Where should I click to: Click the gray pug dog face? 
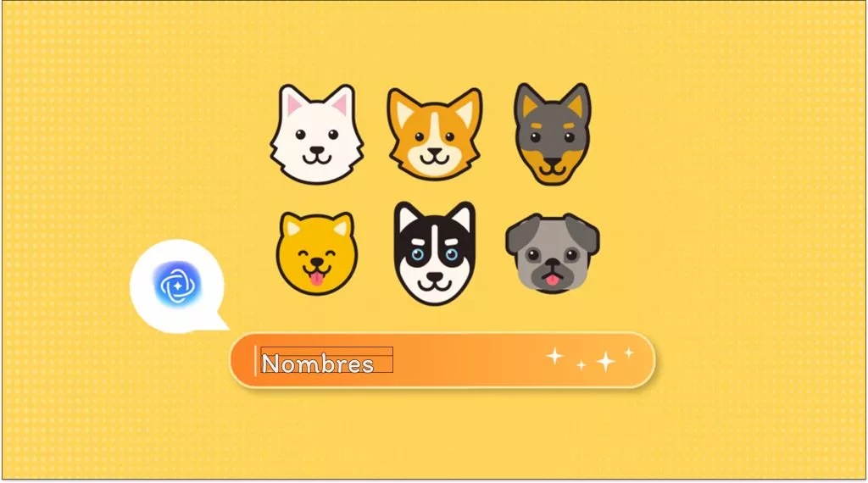553,253
